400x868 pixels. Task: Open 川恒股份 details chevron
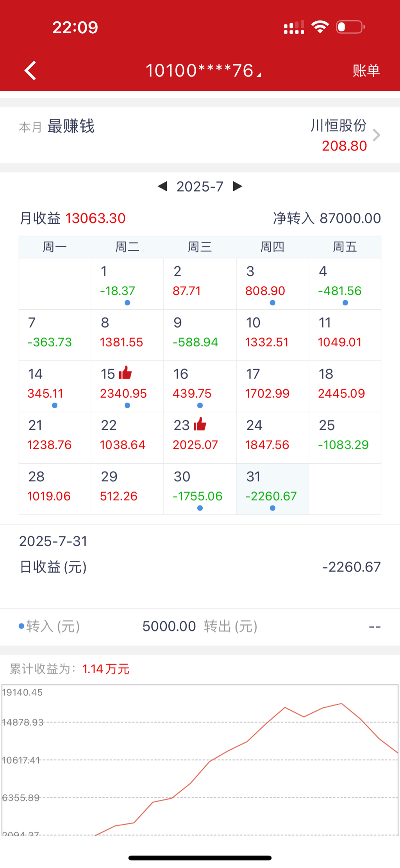click(x=376, y=135)
